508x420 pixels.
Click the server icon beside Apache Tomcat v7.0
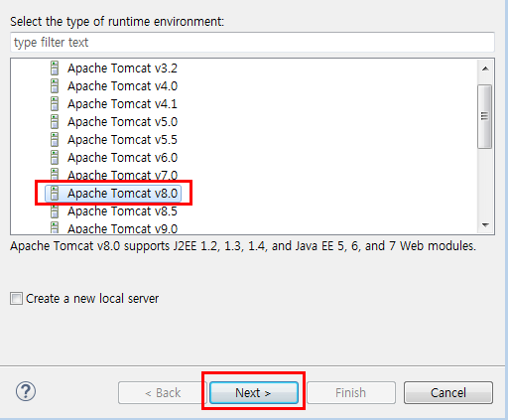point(55,175)
